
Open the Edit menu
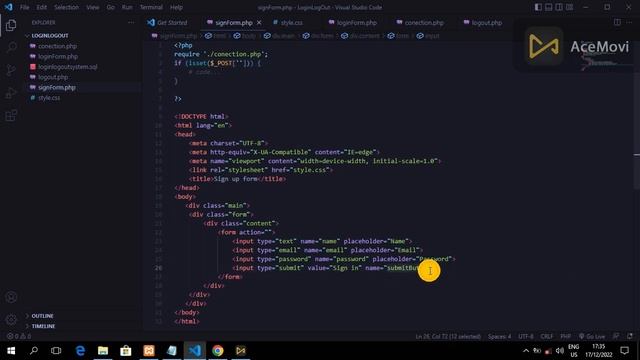(x=41, y=7)
